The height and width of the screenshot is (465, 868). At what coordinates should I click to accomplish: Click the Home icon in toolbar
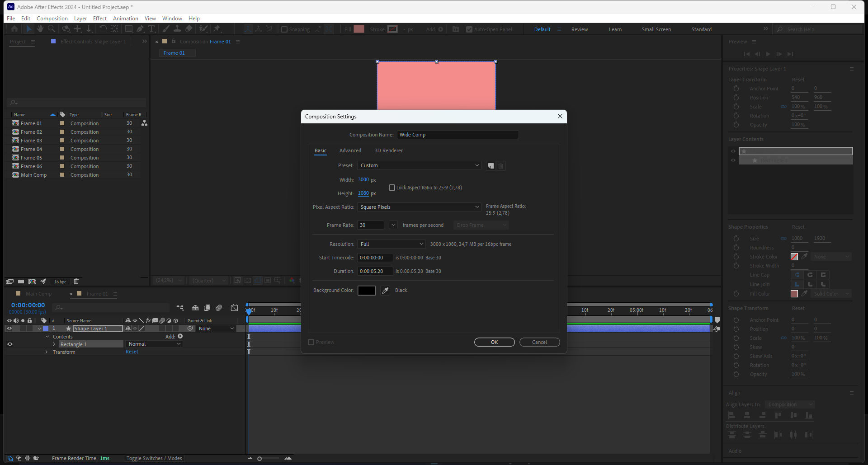pyautogui.click(x=14, y=29)
